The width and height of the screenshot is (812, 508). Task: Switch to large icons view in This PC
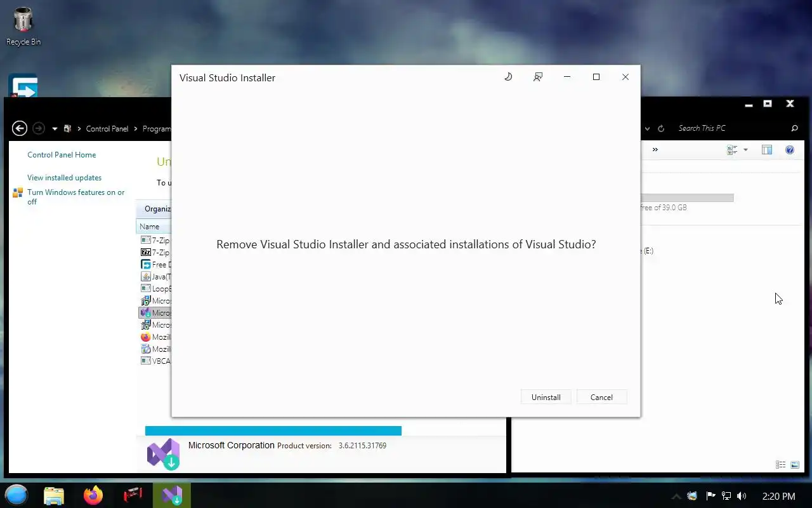[x=795, y=465]
